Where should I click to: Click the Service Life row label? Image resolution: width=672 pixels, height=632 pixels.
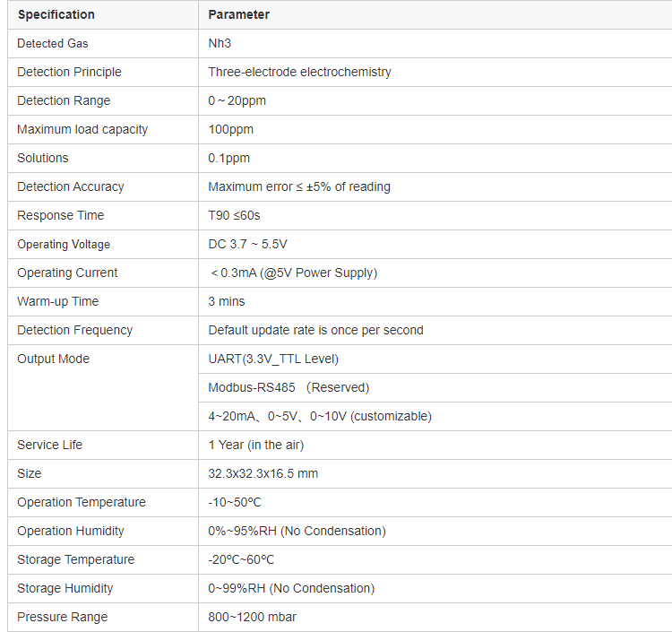[49, 445]
